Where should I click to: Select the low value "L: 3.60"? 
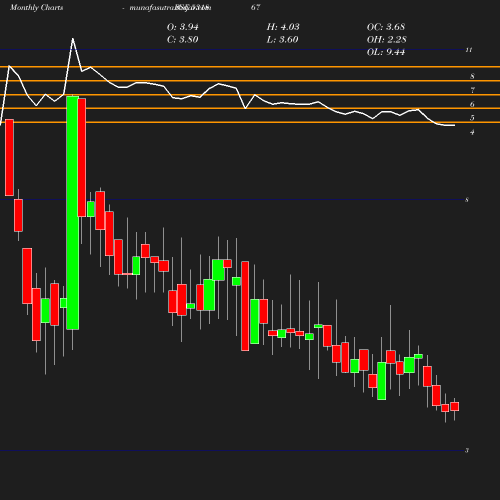(283, 40)
